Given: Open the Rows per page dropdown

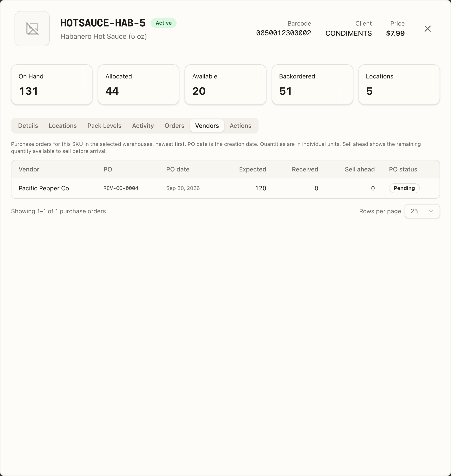Looking at the screenshot, I should [x=422, y=211].
